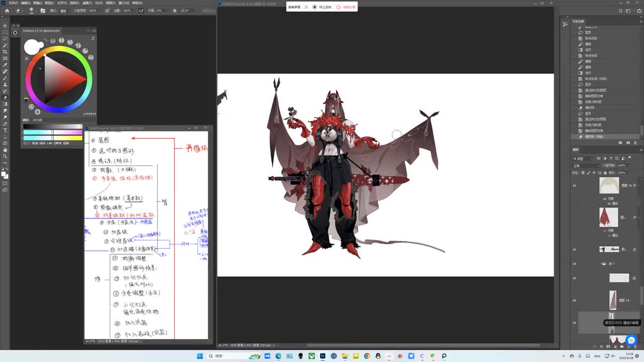644x362 pixels.
Task: Open Photoshop from the Windows taskbar
Action: [323, 356]
